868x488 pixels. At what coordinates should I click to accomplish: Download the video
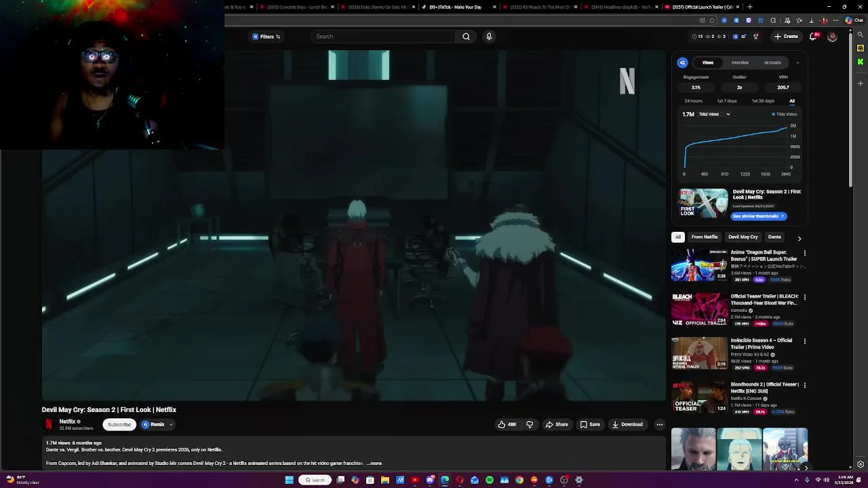pos(627,424)
